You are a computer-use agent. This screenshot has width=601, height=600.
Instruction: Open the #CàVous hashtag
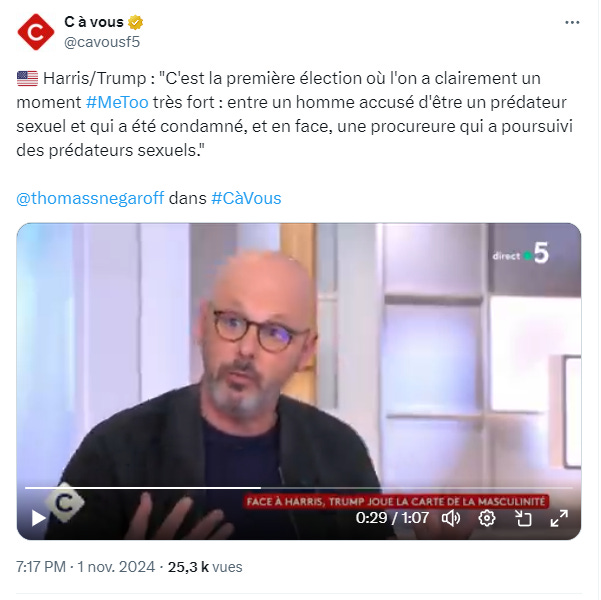pos(246,199)
